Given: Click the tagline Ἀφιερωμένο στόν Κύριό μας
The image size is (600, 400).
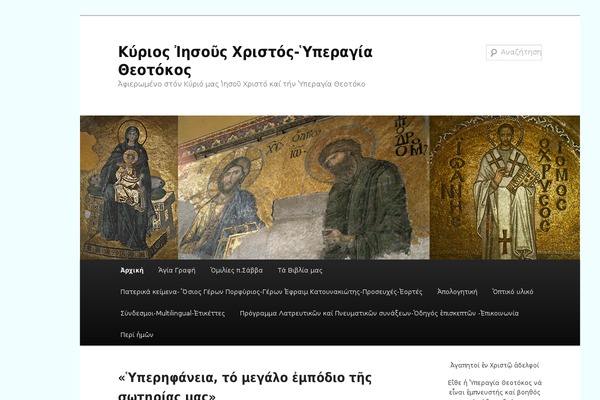Looking at the screenshot, I should 241,84.
